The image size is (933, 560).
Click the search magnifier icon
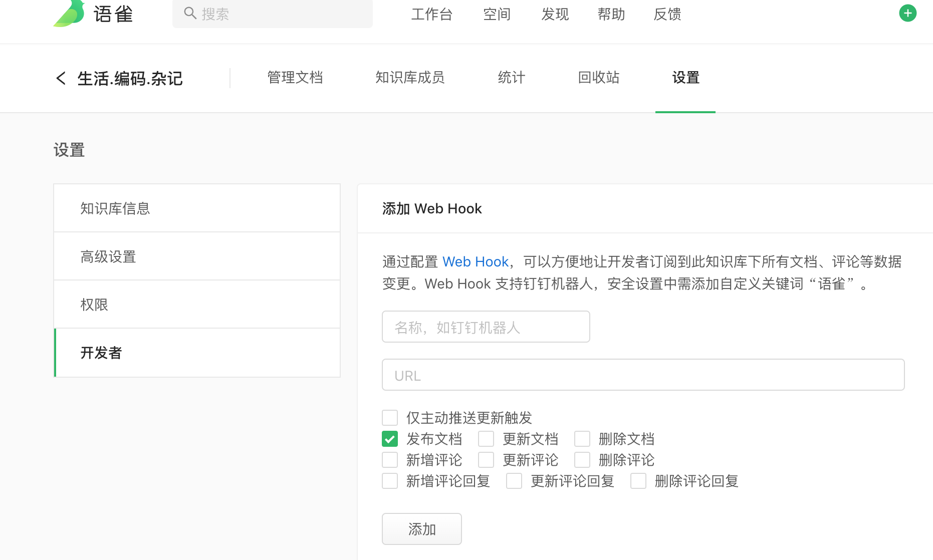[190, 13]
